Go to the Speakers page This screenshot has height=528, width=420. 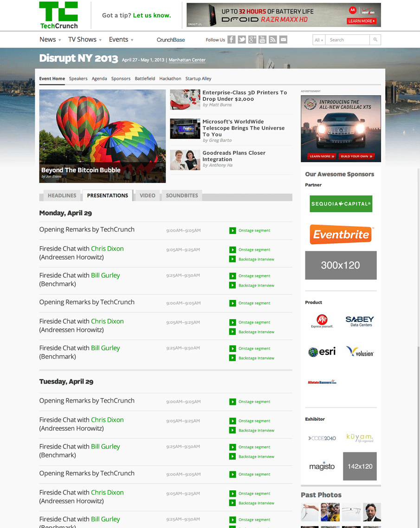click(78, 78)
